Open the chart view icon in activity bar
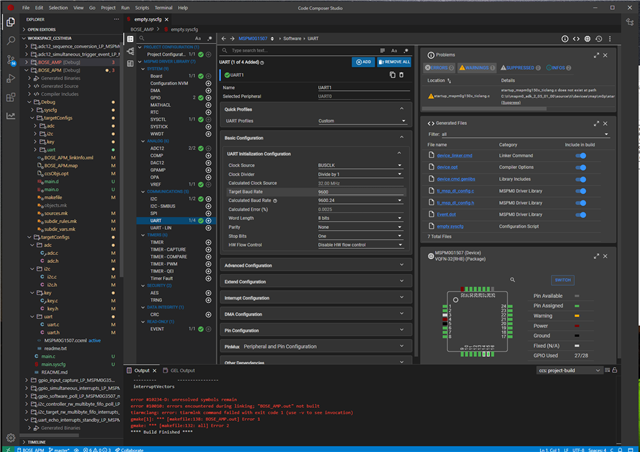640x452 pixels. click(x=11, y=116)
